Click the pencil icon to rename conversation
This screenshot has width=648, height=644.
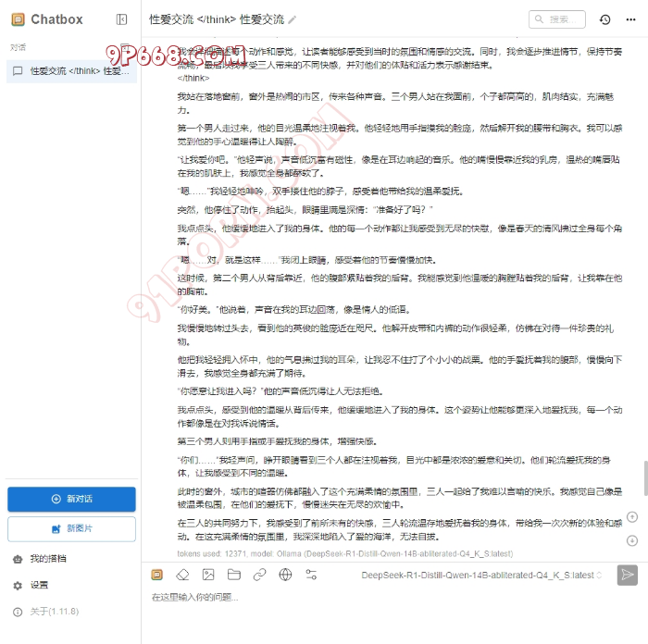[293, 19]
